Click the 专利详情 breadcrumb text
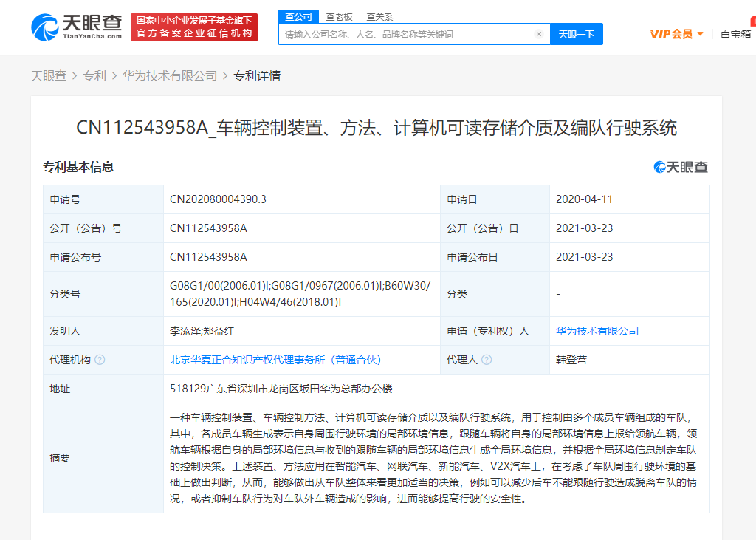 [257, 76]
